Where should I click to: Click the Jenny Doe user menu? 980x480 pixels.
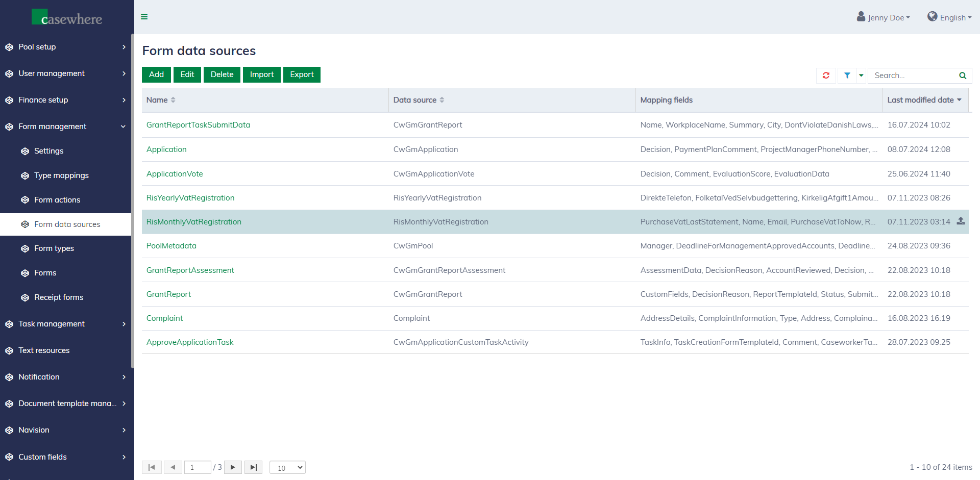[884, 17]
